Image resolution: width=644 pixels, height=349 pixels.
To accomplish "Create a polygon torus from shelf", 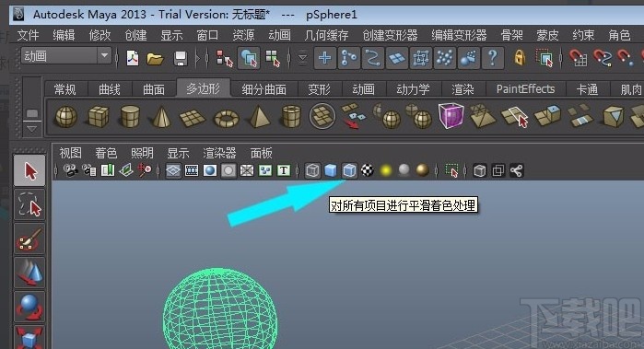I will pos(227,118).
